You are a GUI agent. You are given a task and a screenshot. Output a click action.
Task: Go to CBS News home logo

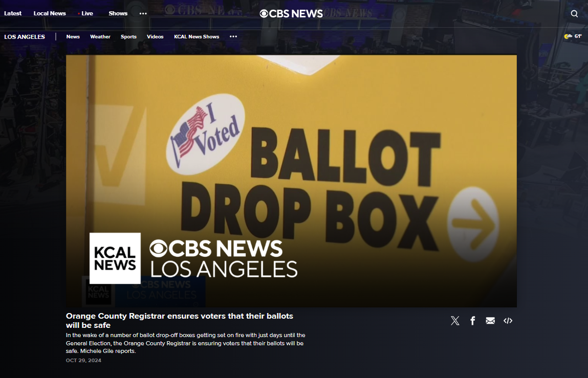[x=291, y=13]
